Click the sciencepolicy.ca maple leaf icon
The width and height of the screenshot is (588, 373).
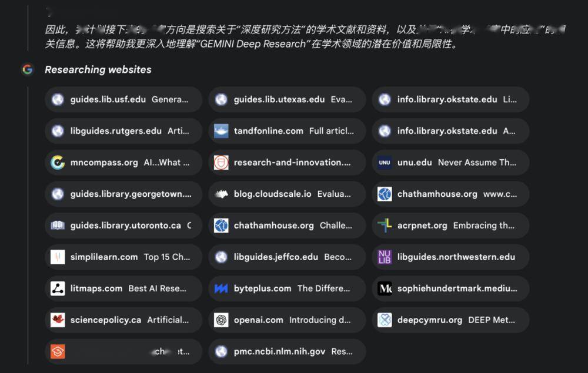(58, 320)
